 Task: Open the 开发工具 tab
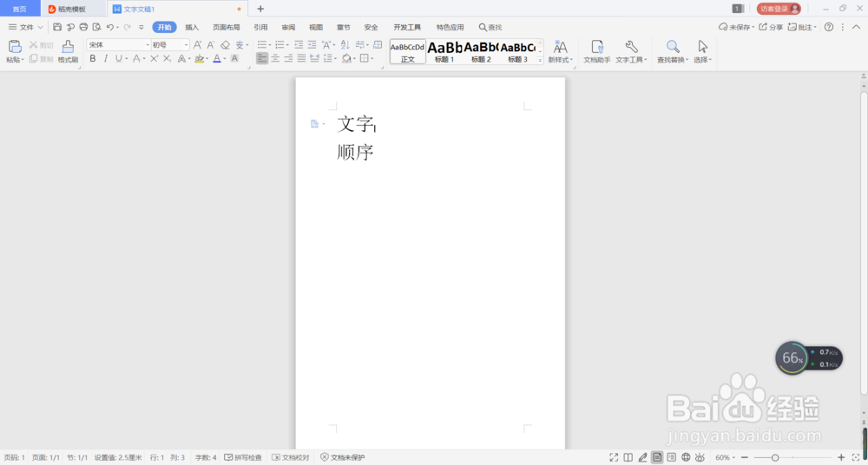tap(407, 27)
